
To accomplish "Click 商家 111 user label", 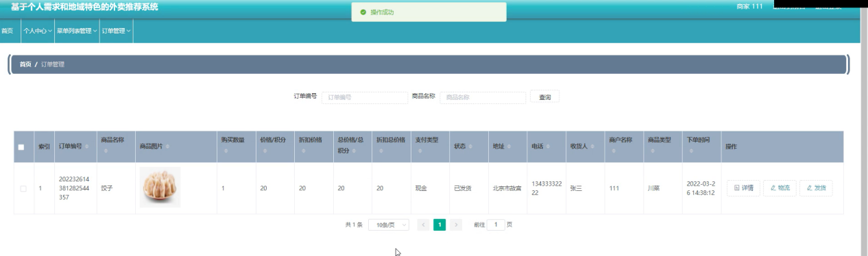I will point(749,7).
